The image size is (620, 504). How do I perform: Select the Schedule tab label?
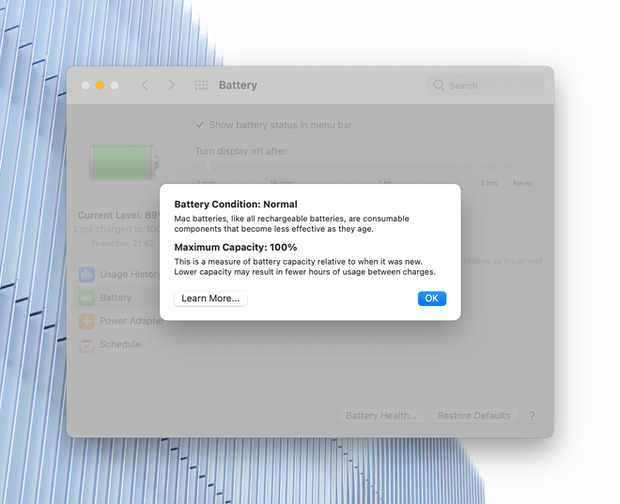(x=120, y=344)
